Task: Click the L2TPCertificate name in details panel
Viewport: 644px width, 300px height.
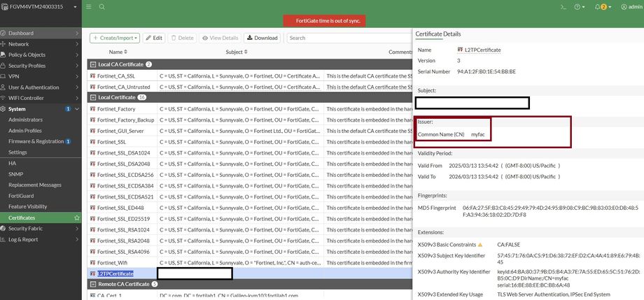Action: pos(482,50)
